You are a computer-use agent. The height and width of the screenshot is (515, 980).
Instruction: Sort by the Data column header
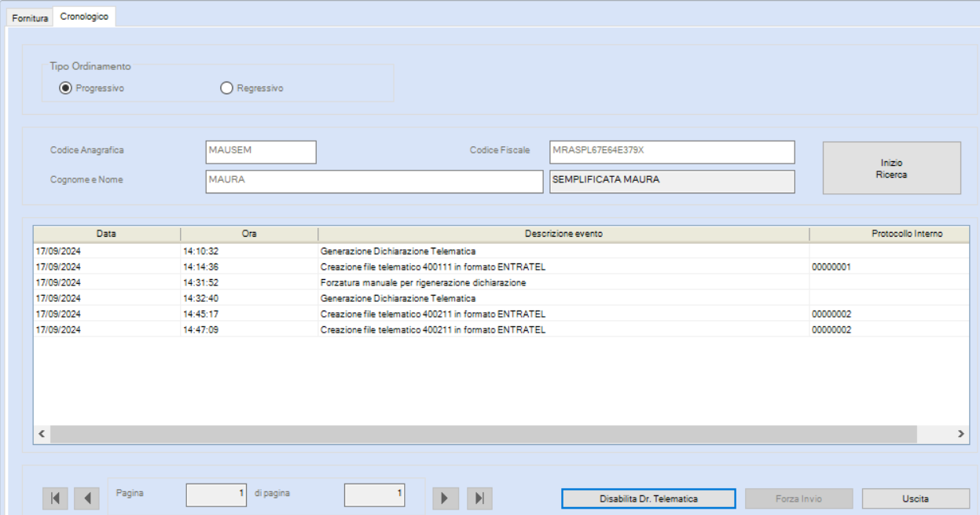pos(107,234)
